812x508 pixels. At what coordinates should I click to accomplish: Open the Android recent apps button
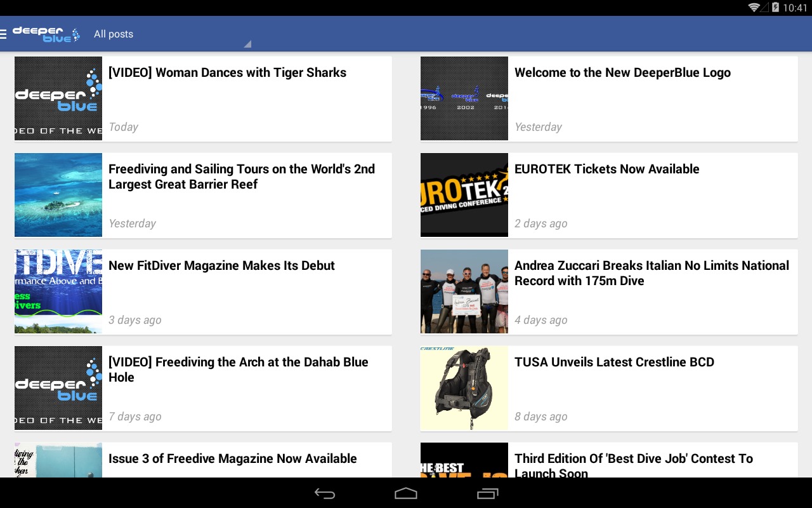(x=487, y=493)
